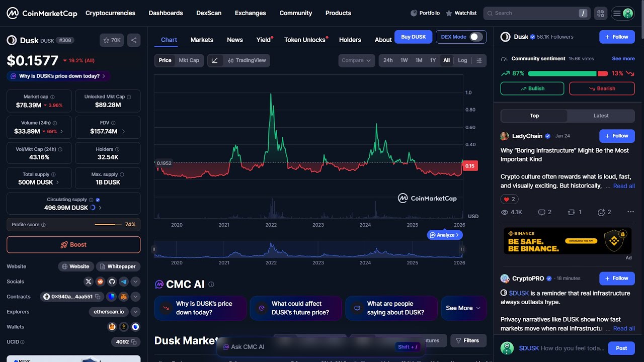Image resolution: width=644 pixels, height=362 pixels.
Task: Switch to the Holders tab
Action: [350, 40]
